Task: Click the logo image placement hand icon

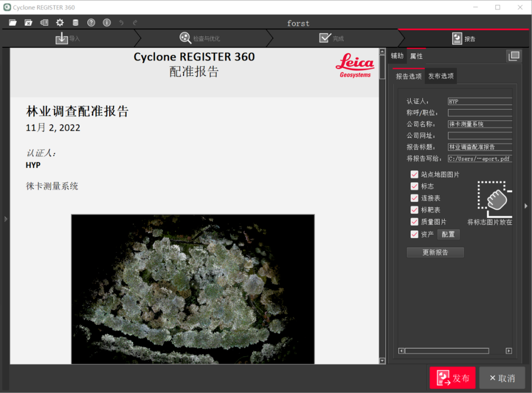Action: [496, 199]
